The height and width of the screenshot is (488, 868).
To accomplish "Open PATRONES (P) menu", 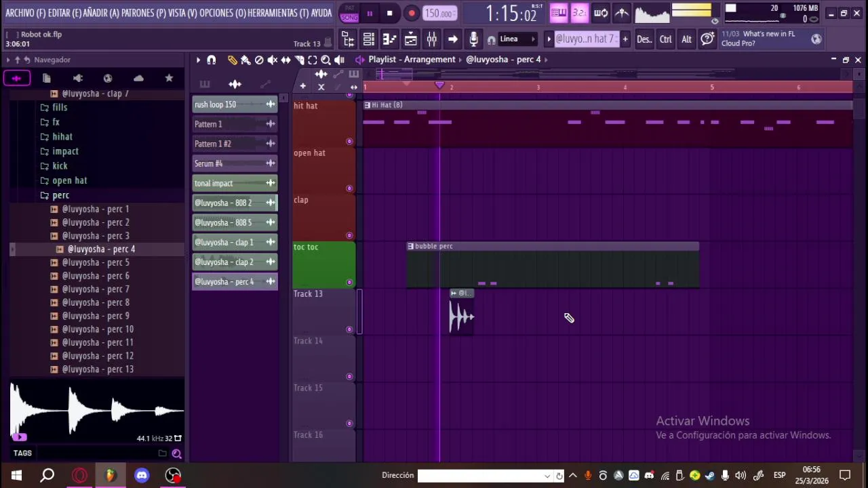I will [x=143, y=13].
